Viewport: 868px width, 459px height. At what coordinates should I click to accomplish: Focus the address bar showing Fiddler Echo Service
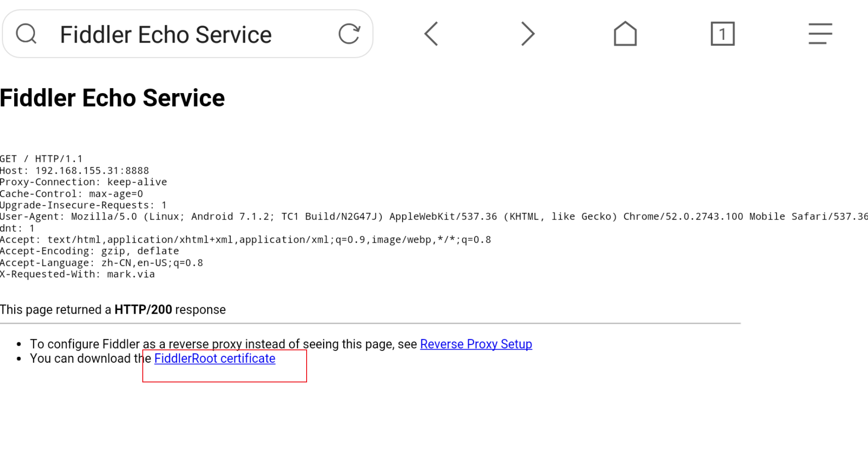tap(184, 35)
